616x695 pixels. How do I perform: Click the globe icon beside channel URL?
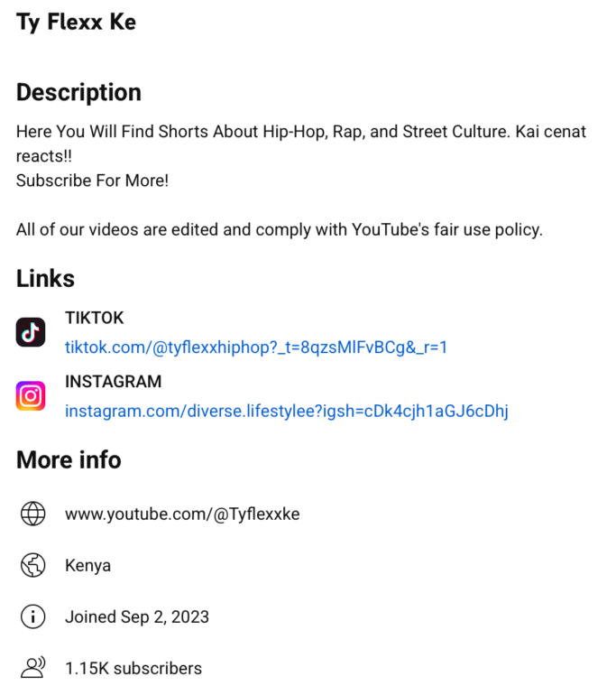[x=32, y=514]
